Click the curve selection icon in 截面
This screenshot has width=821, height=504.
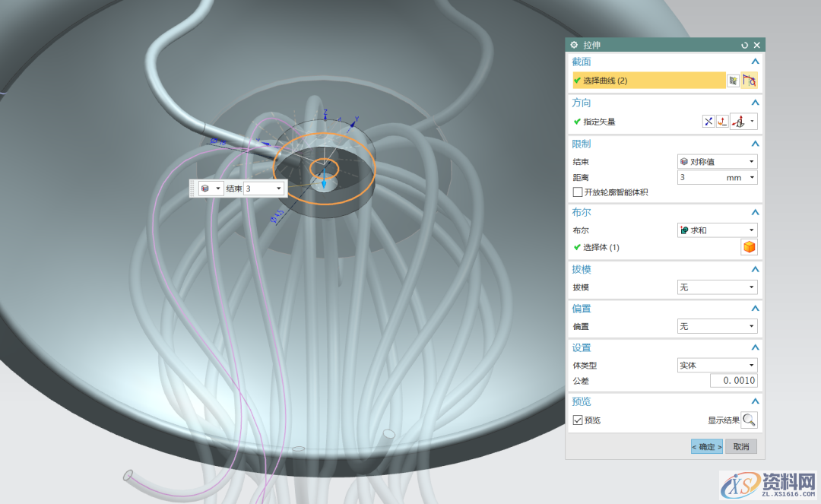click(750, 81)
